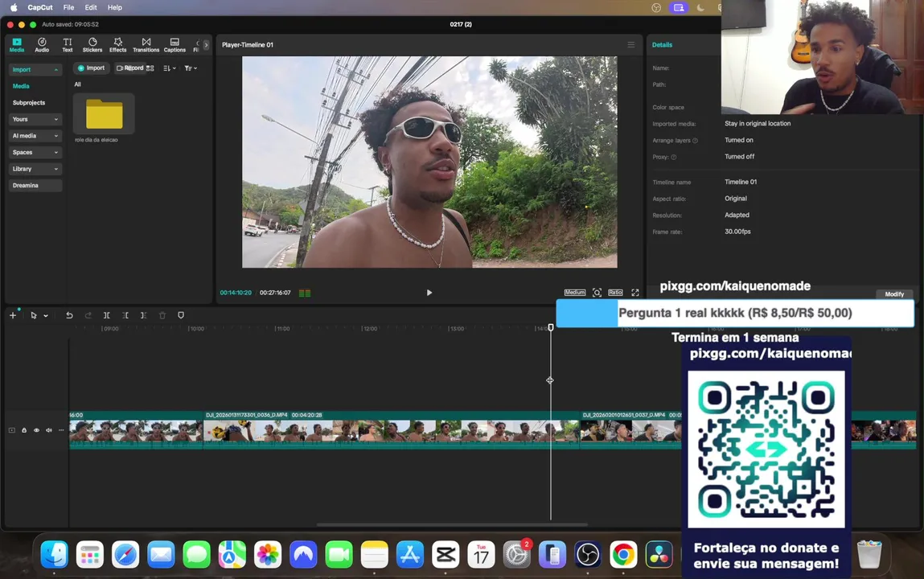Lock the main video track
This screenshot has height=579, width=924.
click(x=24, y=430)
